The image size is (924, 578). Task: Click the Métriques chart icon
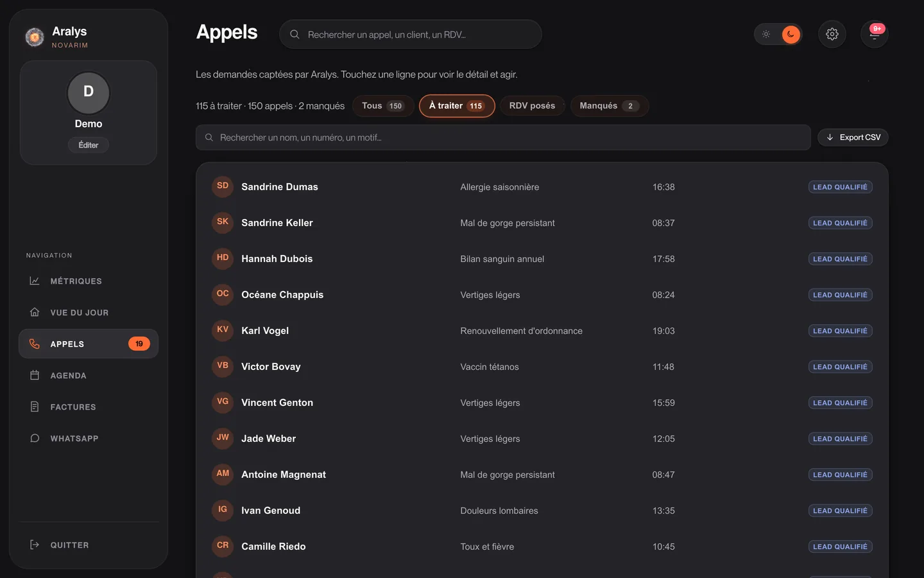(x=35, y=281)
